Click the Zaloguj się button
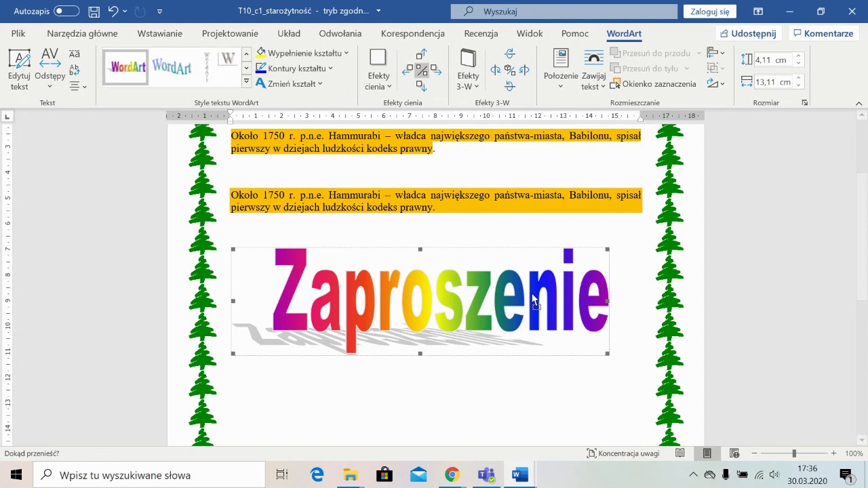The height and width of the screenshot is (488, 868). point(710,12)
